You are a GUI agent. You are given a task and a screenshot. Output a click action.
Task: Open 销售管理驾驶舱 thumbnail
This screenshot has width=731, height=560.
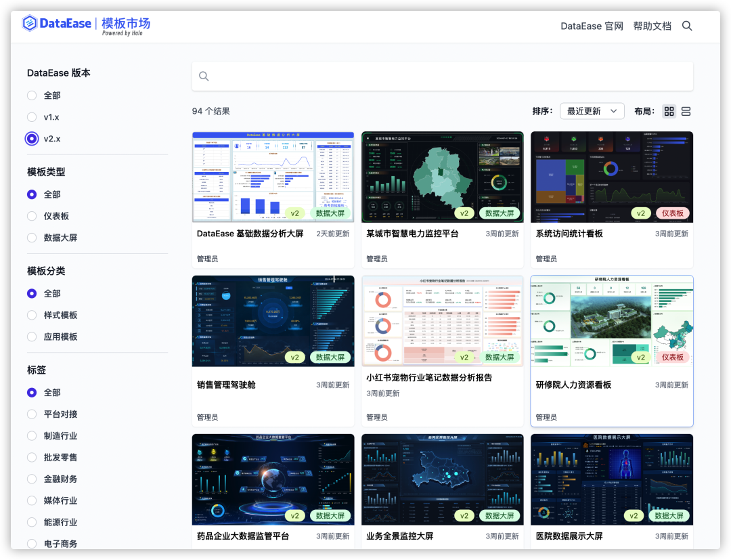click(x=273, y=321)
